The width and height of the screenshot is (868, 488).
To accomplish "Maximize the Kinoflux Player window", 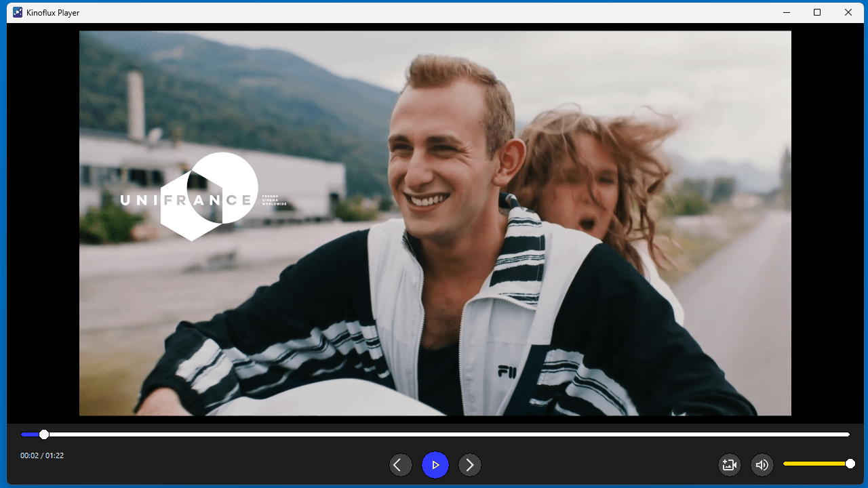I will (x=817, y=12).
